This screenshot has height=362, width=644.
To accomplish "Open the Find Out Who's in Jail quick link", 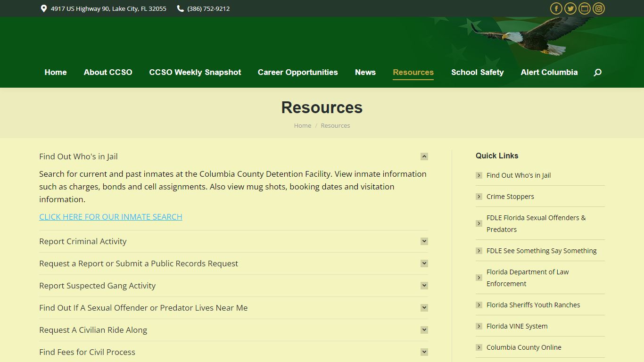I will tap(519, 175).
